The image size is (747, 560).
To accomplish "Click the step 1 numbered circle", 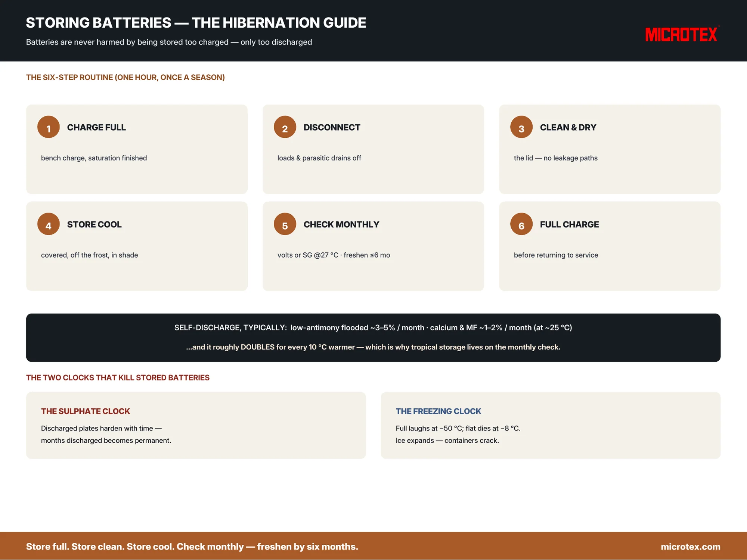I will 49,127.
